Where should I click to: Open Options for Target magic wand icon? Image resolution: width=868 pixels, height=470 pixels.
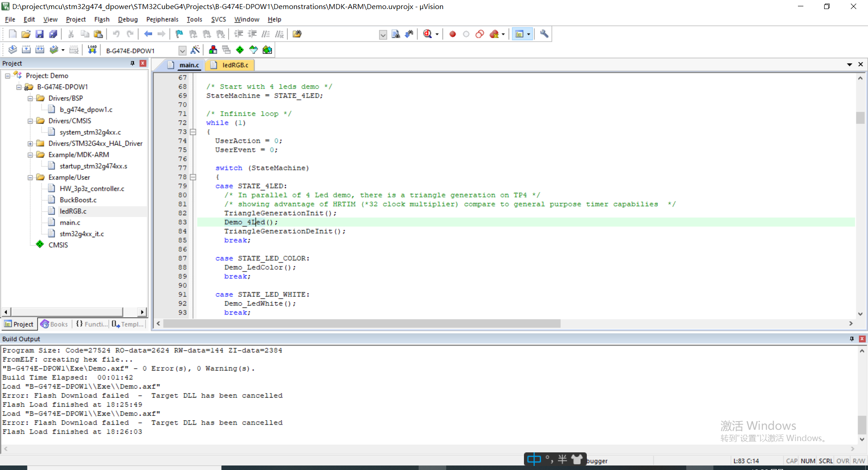(195, 50)
